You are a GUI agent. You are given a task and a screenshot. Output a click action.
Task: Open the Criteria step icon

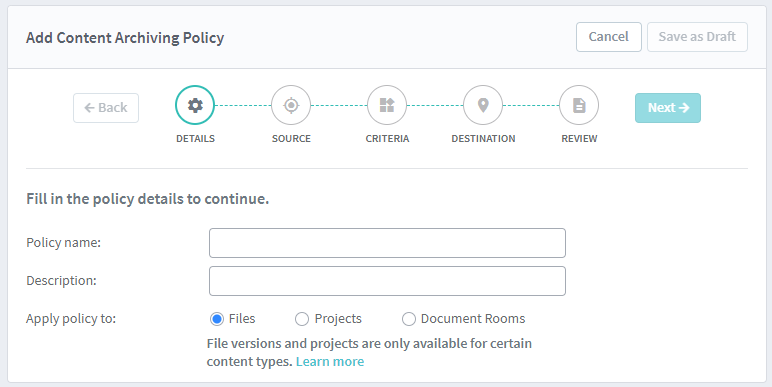[387, 105]
